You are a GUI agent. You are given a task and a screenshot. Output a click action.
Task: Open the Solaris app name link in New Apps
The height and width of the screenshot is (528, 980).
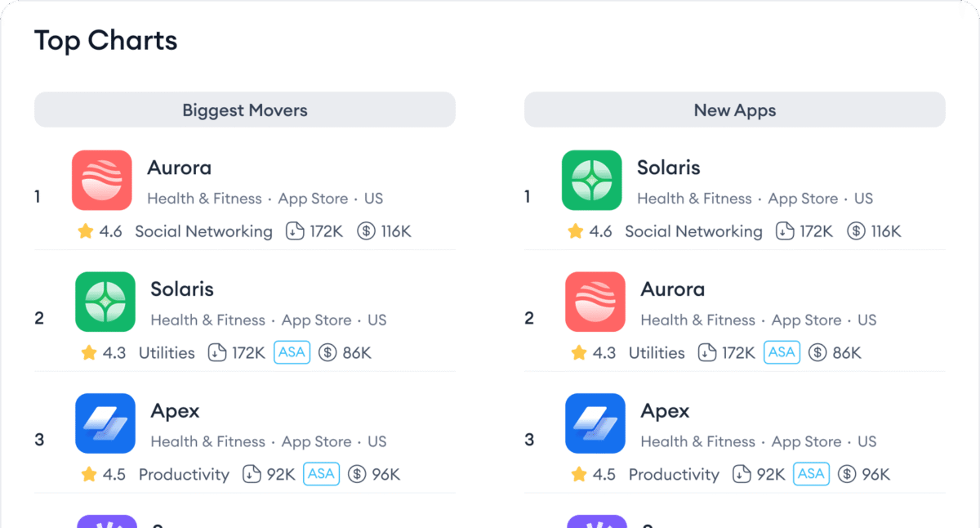(668, 168)
